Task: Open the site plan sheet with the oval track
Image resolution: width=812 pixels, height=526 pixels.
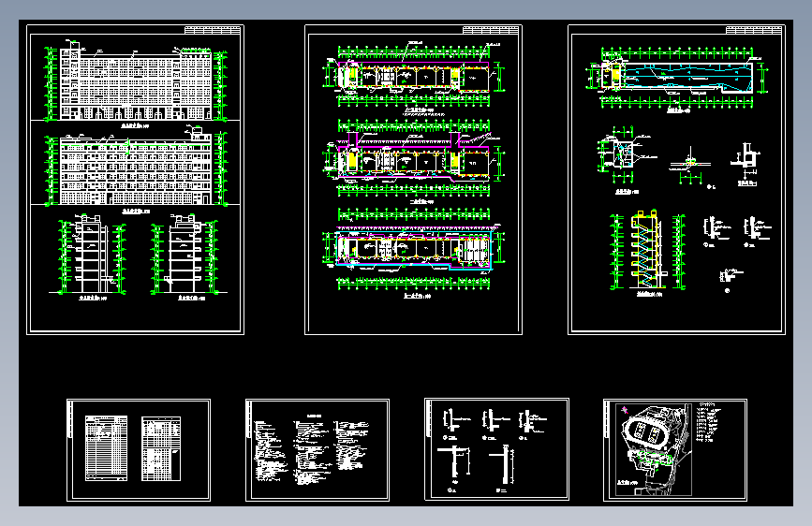Action: click(674, 450)
